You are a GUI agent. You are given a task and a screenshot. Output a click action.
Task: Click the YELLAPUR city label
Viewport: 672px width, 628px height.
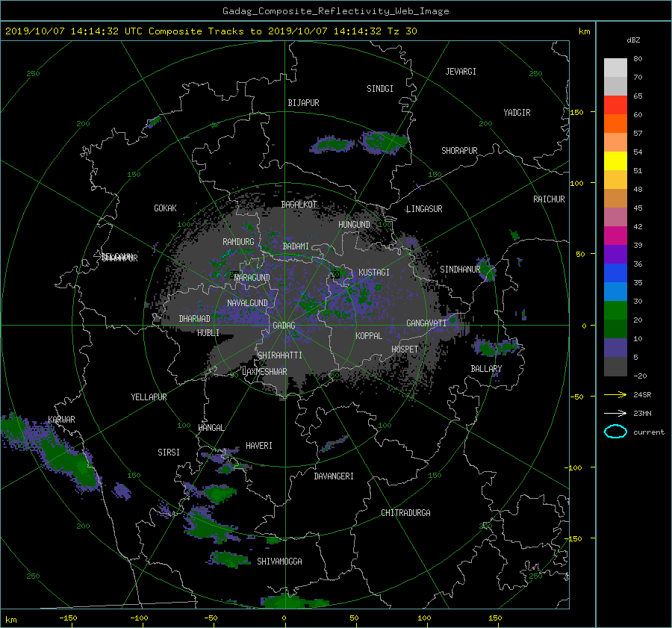(x=149, y=397)
